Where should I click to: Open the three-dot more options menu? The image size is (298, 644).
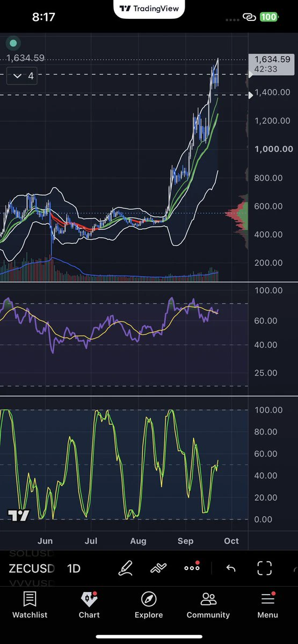[192, 567]
